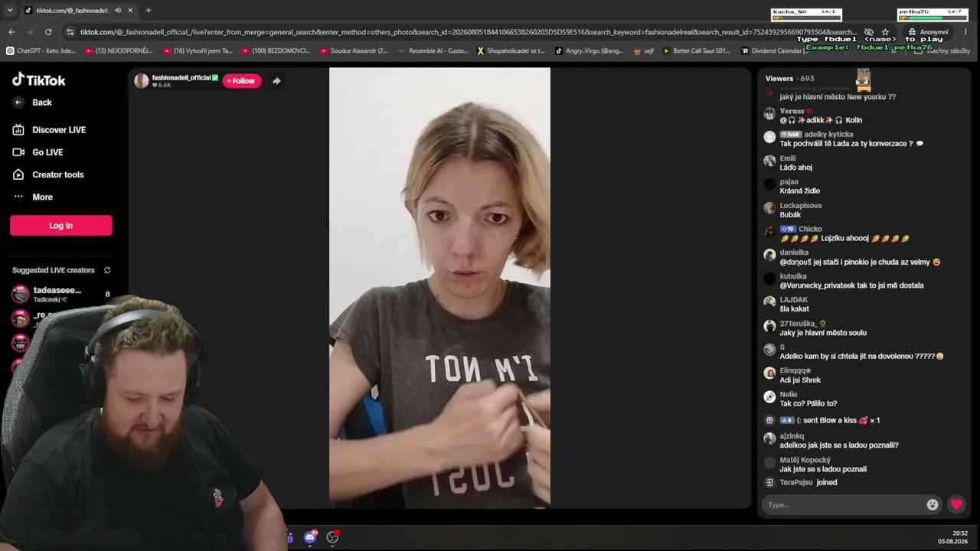Open the (12) NEJODPORNĚJ bookmark
The image size is (980, 551).
click(119, 51)
